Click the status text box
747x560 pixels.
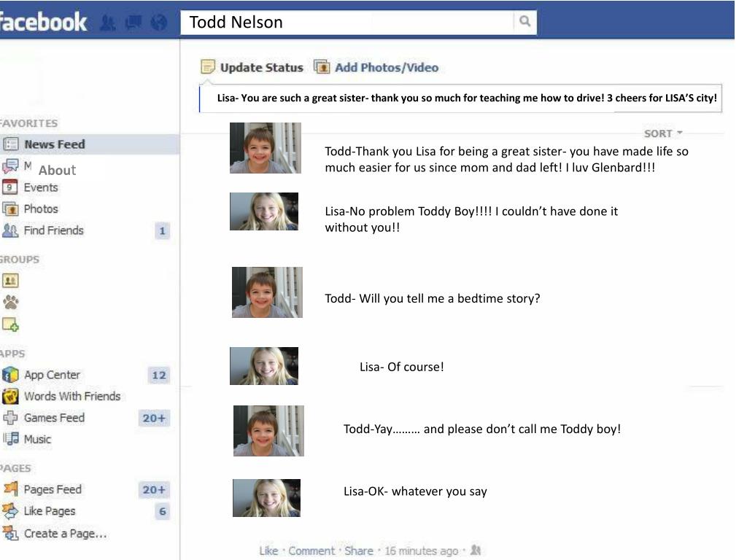(460, 98)
